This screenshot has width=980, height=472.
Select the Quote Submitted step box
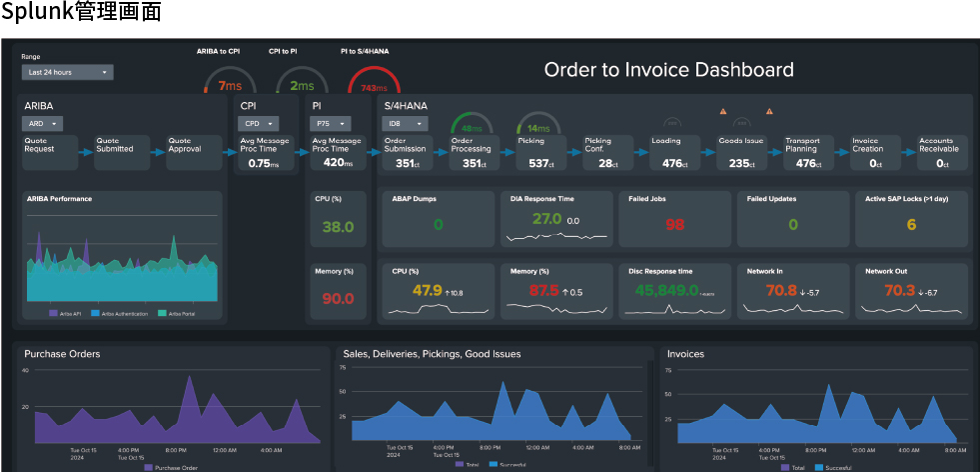tap(122, 152)
